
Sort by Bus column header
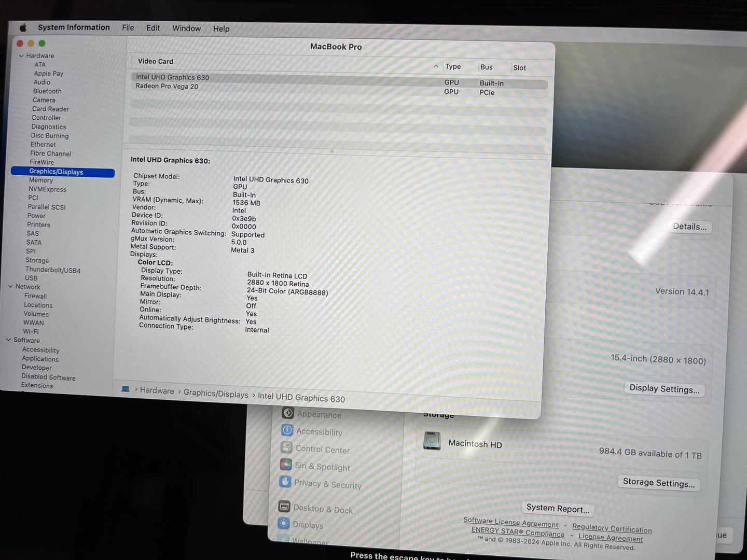[486, 67]
